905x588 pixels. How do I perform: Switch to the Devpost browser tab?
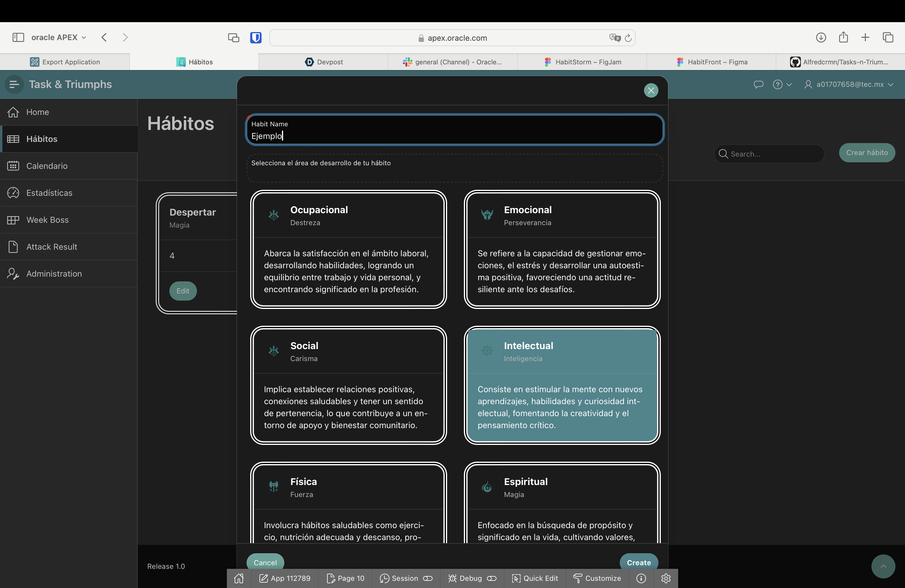coord(324,62)
